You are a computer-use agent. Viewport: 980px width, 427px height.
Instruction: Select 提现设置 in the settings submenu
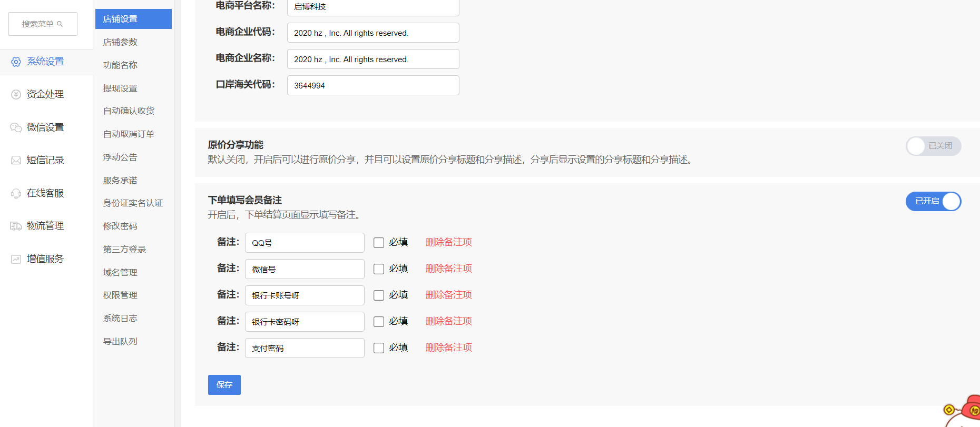click(x=120, y=88)
